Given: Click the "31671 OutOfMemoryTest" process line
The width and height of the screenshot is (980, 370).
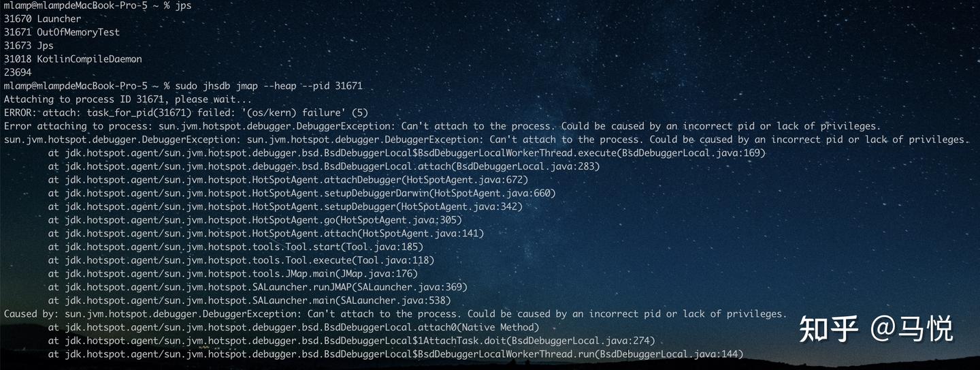Looking at the screenshot, I should coord(61,32).
